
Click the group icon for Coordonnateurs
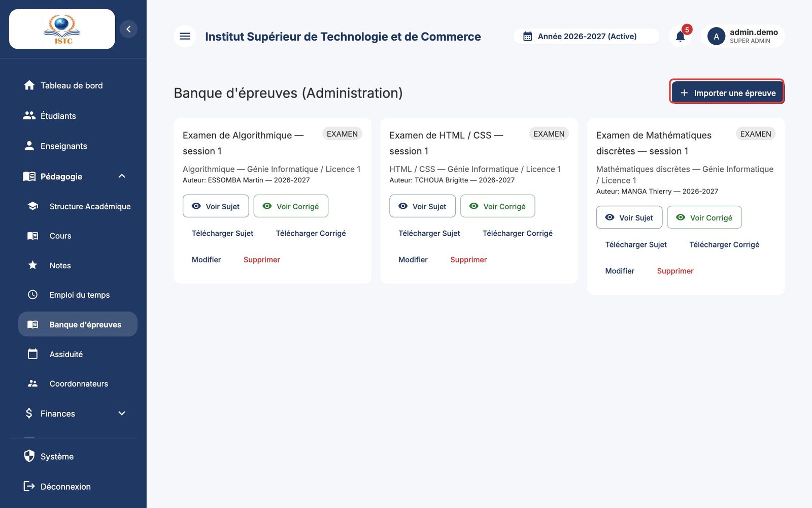(x=32, y=384)
